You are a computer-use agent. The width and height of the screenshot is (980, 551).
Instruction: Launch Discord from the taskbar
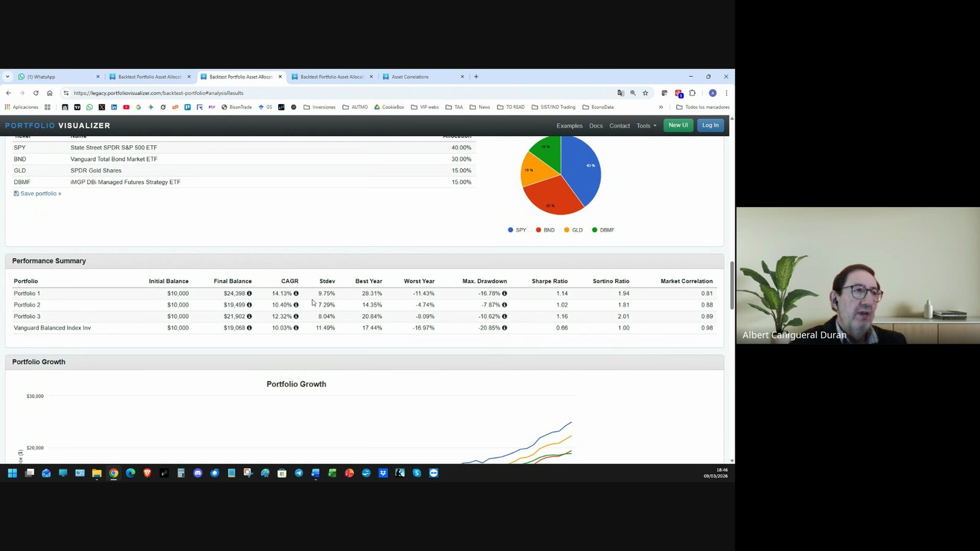point(198,473)
